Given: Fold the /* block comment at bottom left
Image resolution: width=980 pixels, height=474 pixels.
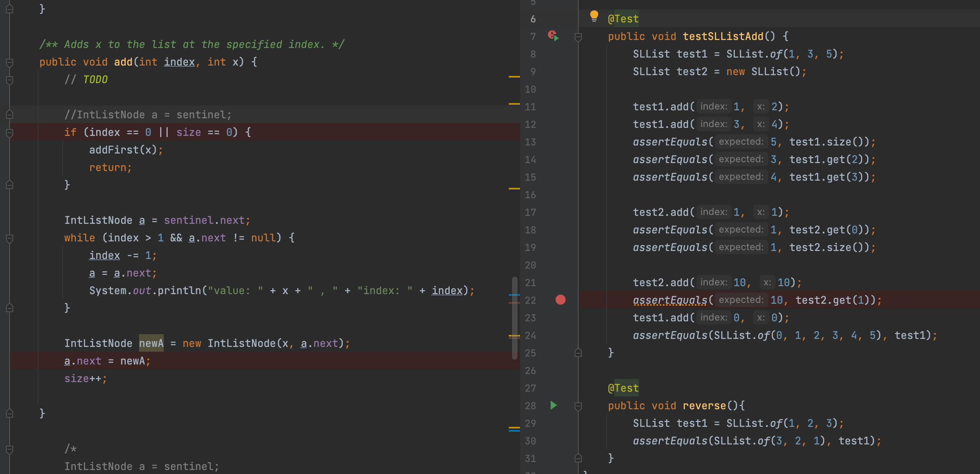Looking at the screenshot, I should point(10,450).
